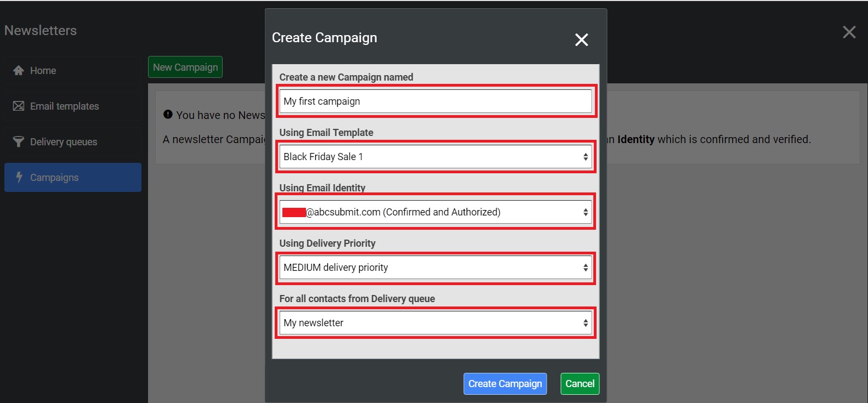Viewport: 868px width, 403px height.
Task: Go to Home in the sidebar menu
Action: (43, 71)
